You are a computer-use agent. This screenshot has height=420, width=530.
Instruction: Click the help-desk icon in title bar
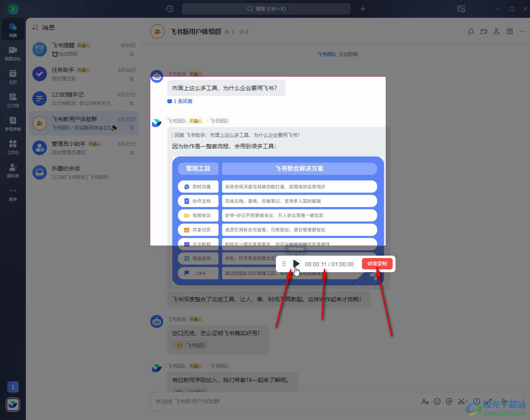point(461,9)
